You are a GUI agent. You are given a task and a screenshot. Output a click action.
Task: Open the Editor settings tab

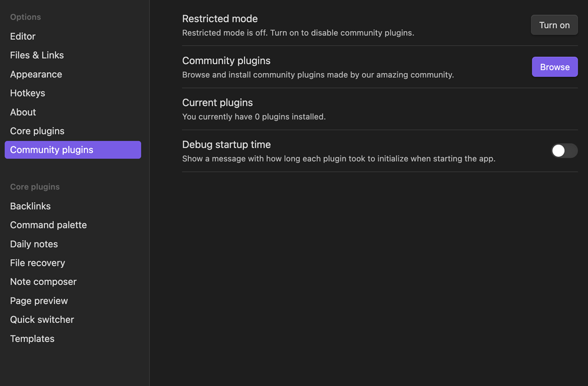(x=73, y=36)
